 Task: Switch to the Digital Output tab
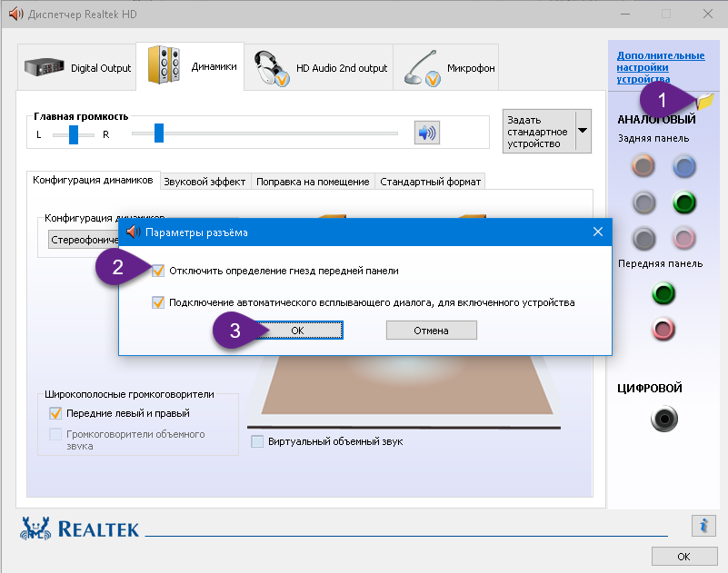point(76,68)
